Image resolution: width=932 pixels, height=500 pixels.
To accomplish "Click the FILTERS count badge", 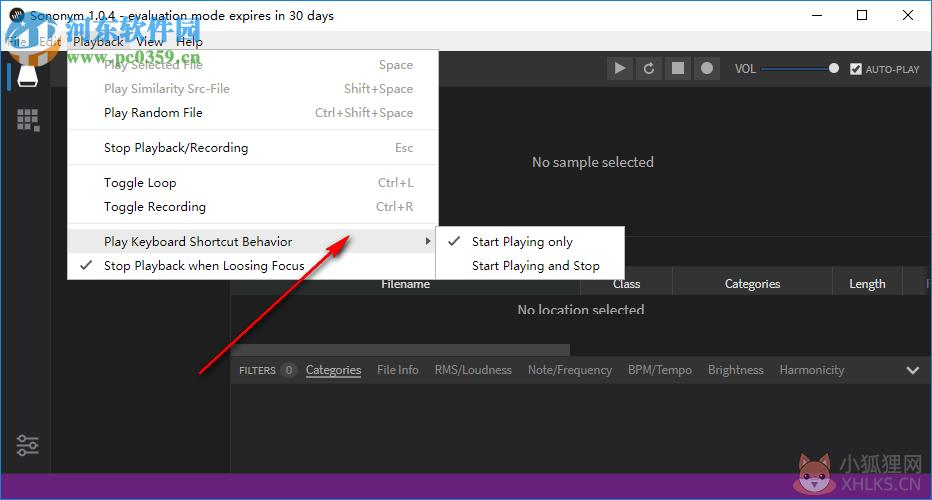I will tap(289, 370).
